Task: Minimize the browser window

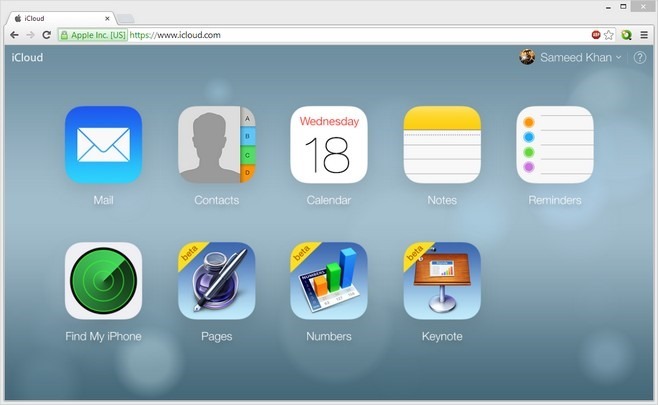Action: 608,7
